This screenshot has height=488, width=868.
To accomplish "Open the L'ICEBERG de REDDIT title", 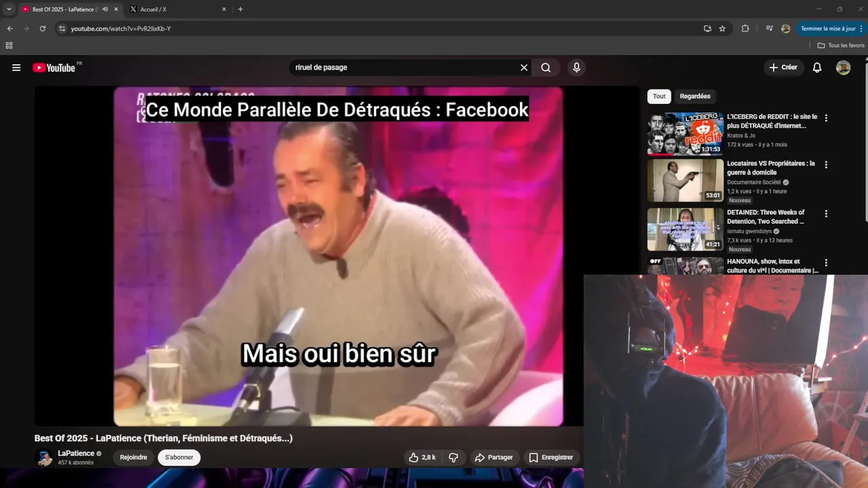I will click(x=772, y=121).
